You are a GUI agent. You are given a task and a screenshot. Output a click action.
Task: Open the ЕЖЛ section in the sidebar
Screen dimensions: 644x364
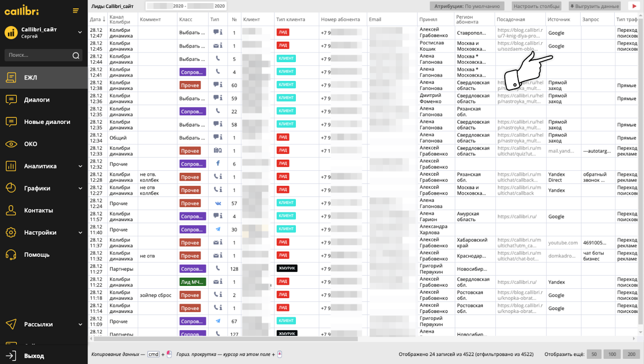tap(31, 78)
